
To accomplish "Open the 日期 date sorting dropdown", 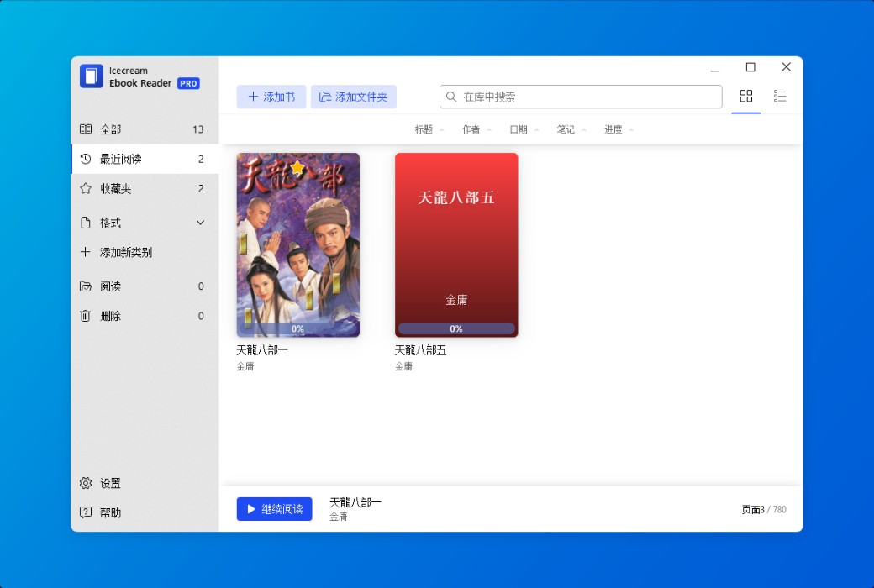I will tap(518, 129).
